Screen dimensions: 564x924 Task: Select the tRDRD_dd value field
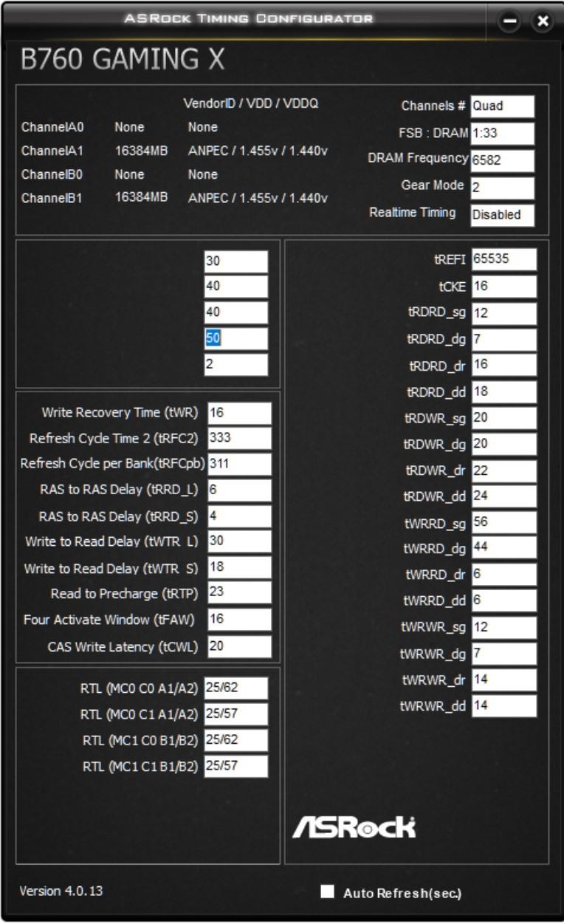tap(504, 392)
